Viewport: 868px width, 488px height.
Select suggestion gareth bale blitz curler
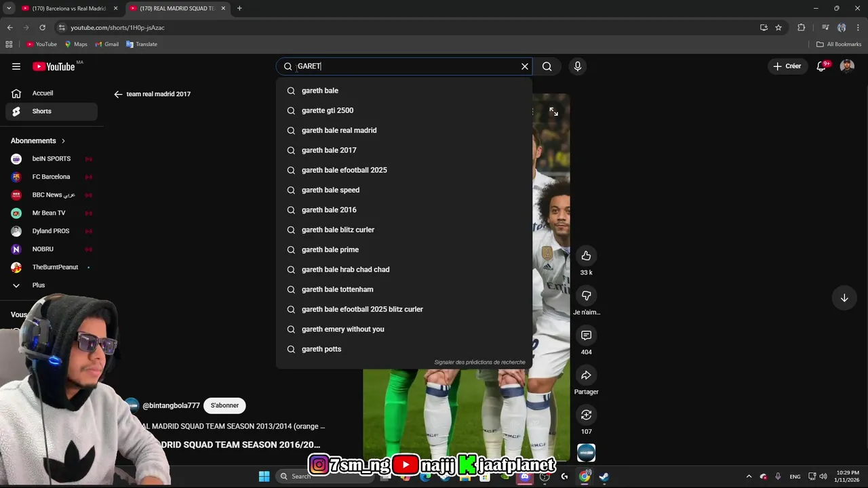[404, 230]
